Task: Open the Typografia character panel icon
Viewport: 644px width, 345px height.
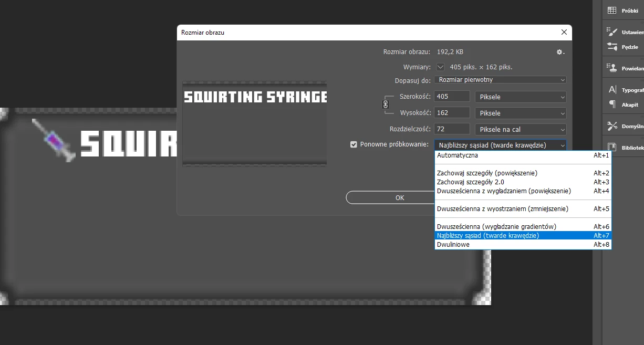Action: (x=612, y=90)
